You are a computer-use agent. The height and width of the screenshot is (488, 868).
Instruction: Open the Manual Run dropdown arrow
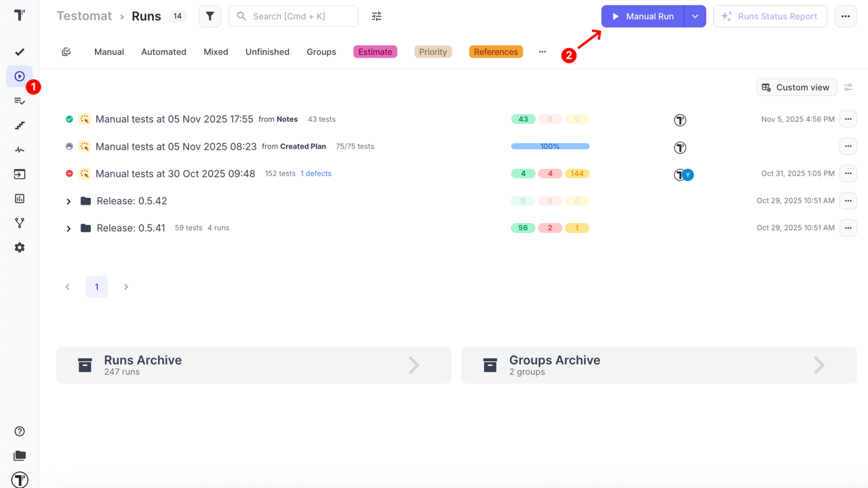click(695, 16)
